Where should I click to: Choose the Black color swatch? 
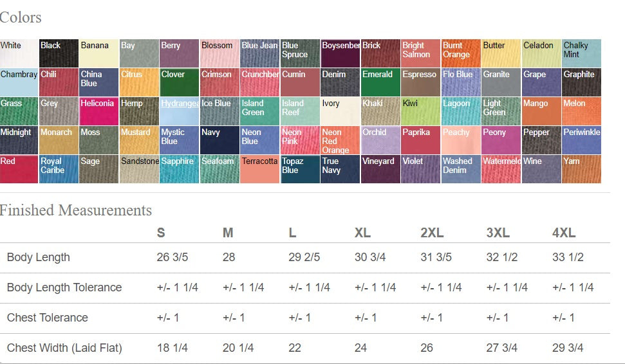coord(59,53)
